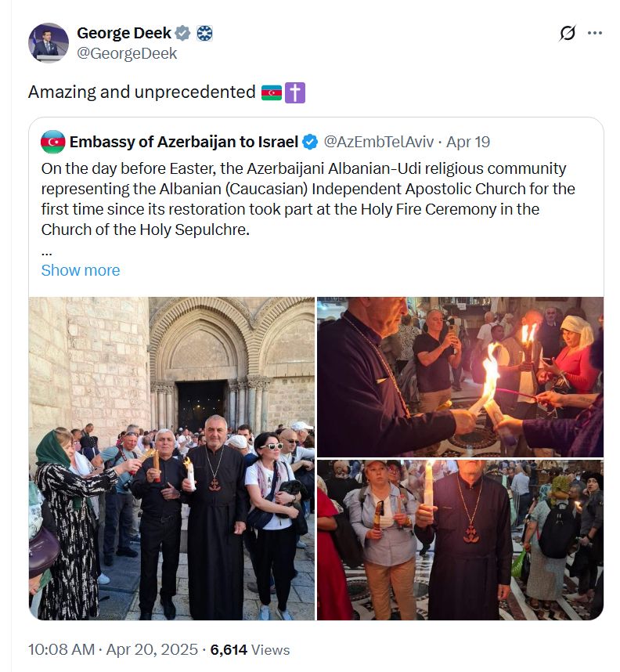Click the Embassy's blue verified checkmark
Image resolution: width=620 pixels, height=672 pixels.
tap(310, 142)
